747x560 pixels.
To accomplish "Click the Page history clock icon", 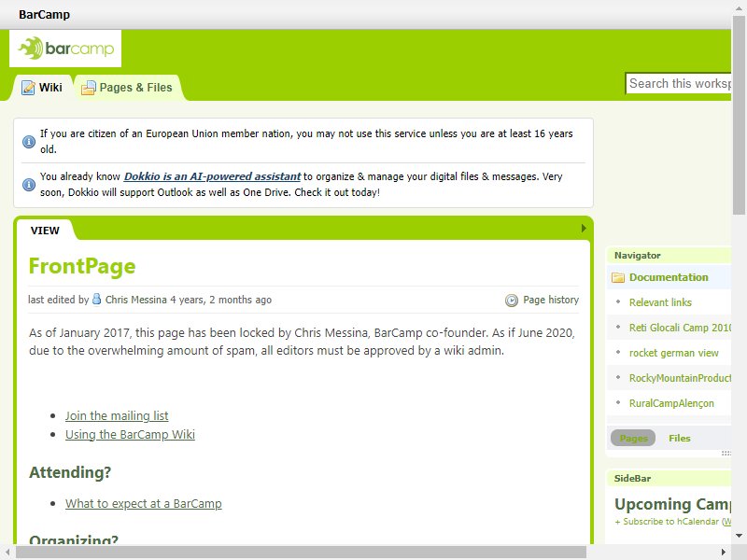I will [x=512, y=300].
